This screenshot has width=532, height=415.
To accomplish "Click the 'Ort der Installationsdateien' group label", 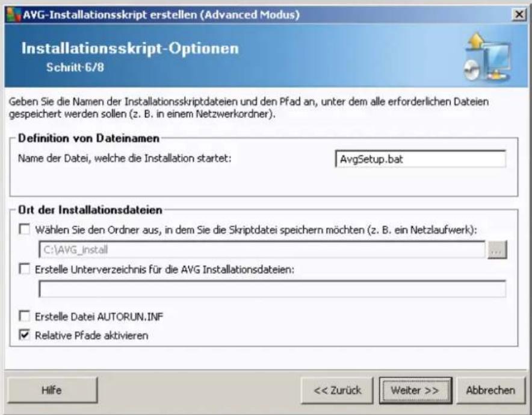I will [90, 210].
